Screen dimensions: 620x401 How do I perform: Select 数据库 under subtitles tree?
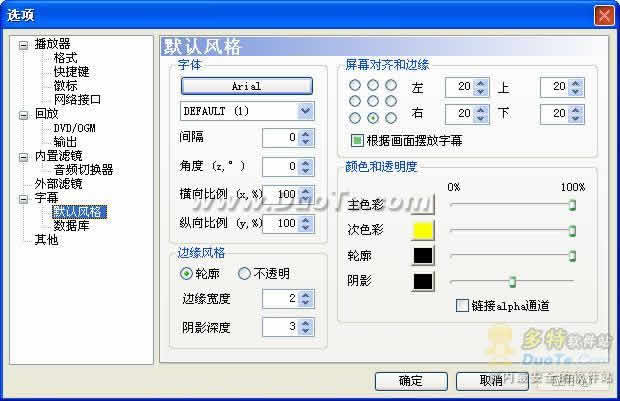[72, 226]
